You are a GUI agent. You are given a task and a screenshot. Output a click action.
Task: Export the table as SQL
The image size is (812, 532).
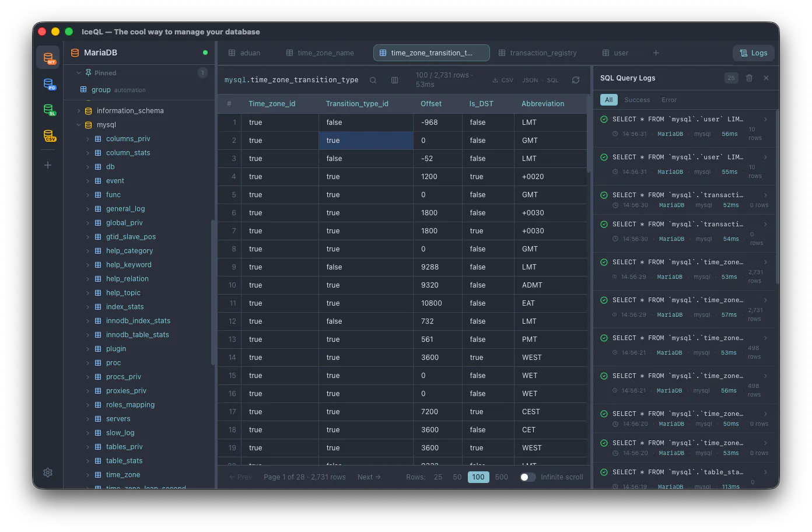tap(552, 80)
